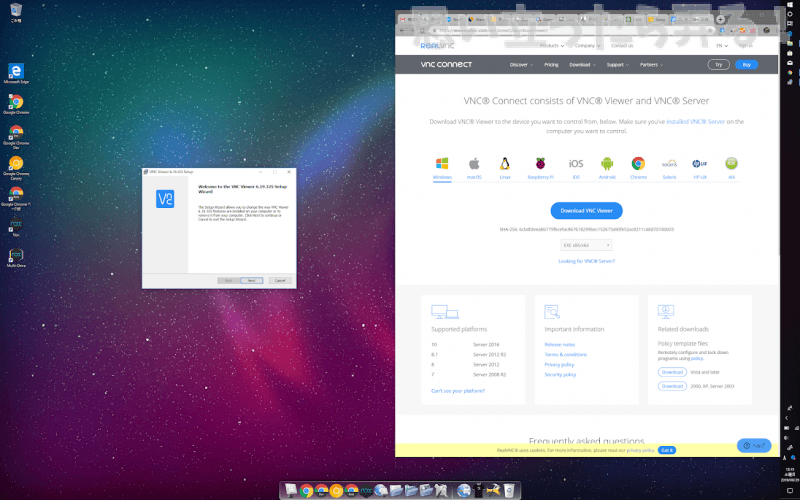
Task: Open the Pricing page in VNC Connect bar
Action: 551,65
